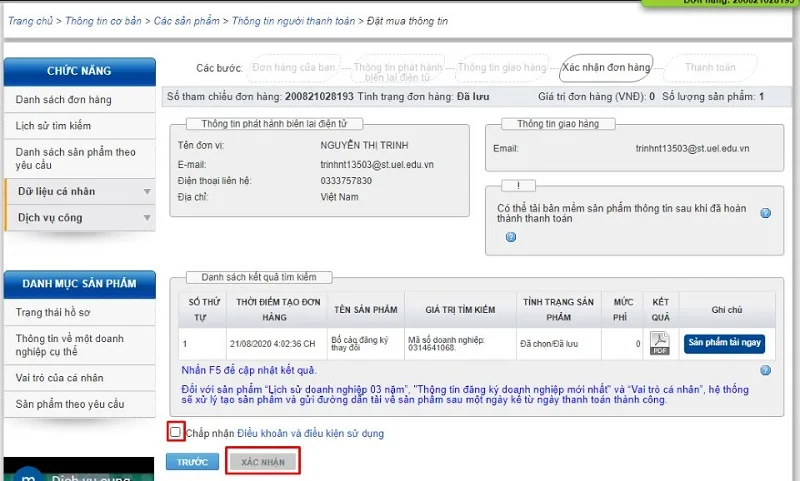Open Điều khoản và điều kiện sử dụng link
Screen dimensions: 800x481
pyautogui.click(x=311, y=434)
